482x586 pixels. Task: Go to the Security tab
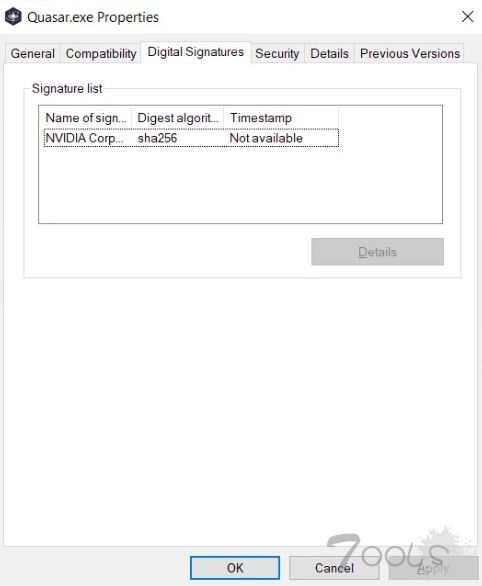(277, 53)
